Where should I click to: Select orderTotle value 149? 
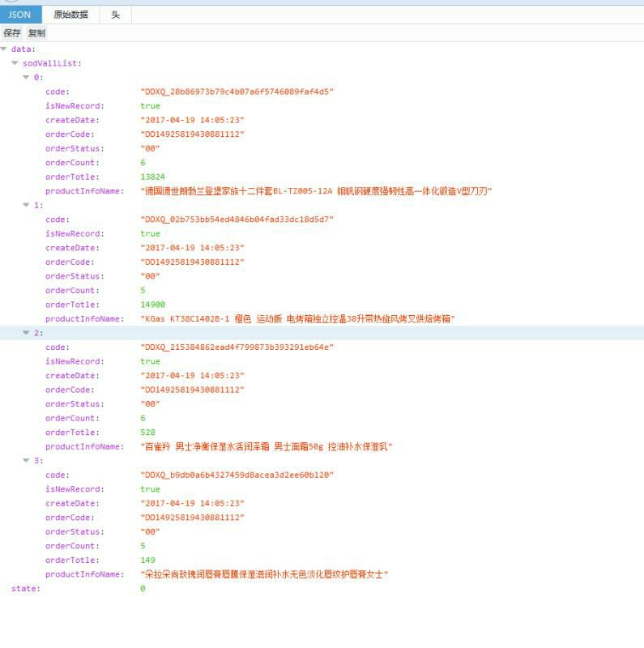pos(147,561)
